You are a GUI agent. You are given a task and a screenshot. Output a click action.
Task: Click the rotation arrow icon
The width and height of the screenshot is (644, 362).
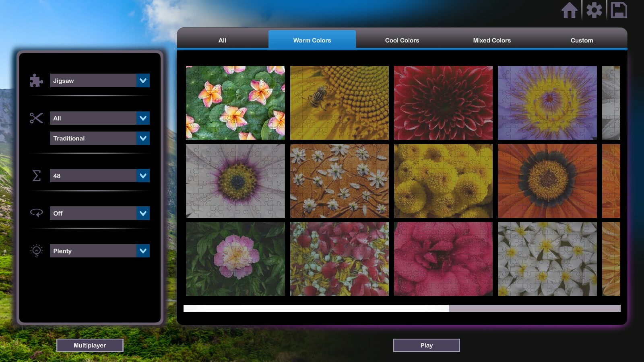[x=36, y=213]
